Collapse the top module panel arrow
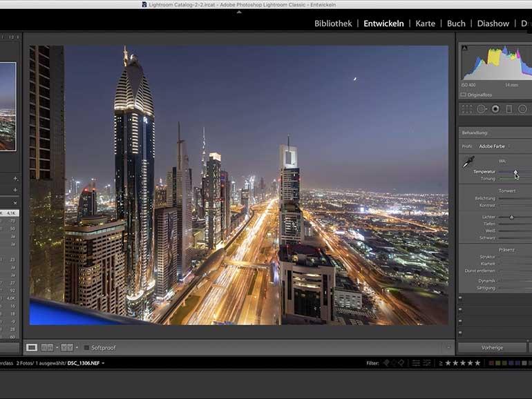Image resolution: width=532 pixels, height=399 pixels. pyautogui.click(x=239, y=12)
